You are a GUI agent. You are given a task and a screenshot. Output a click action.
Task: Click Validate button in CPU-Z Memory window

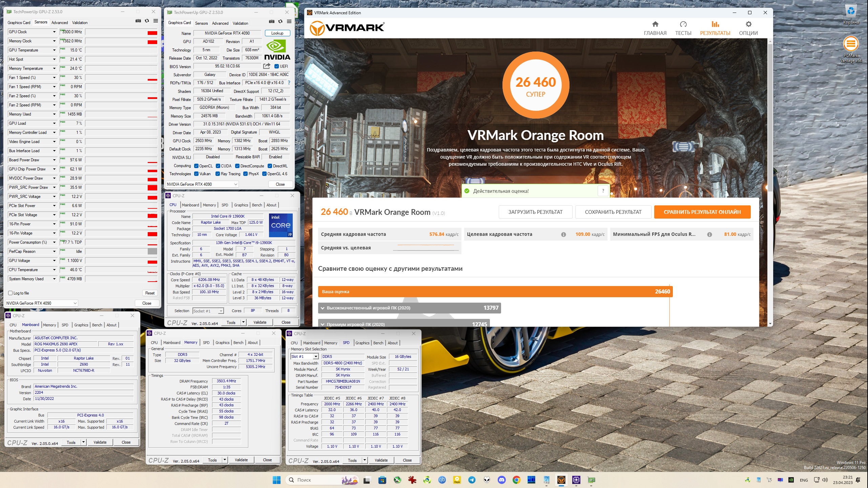point(241,460)
